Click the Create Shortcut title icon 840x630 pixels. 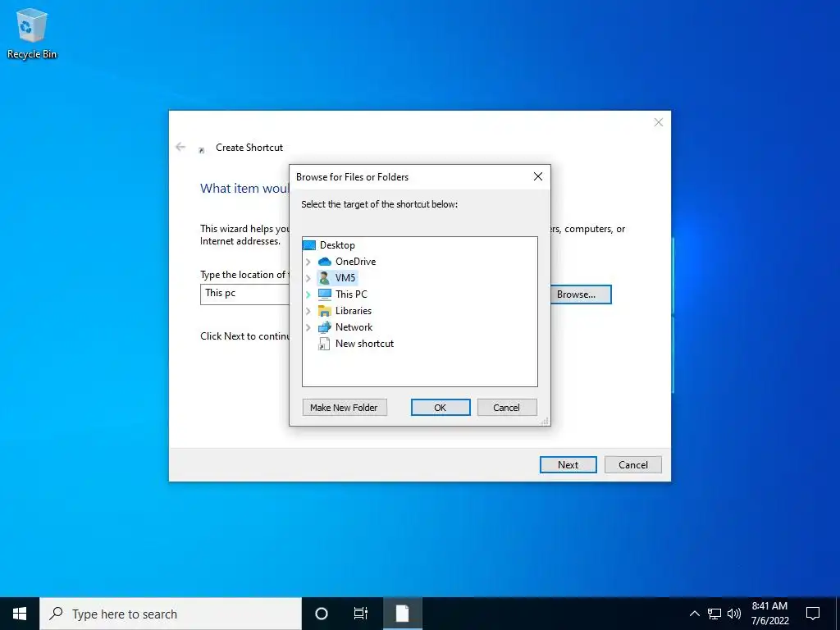(202, 150)
